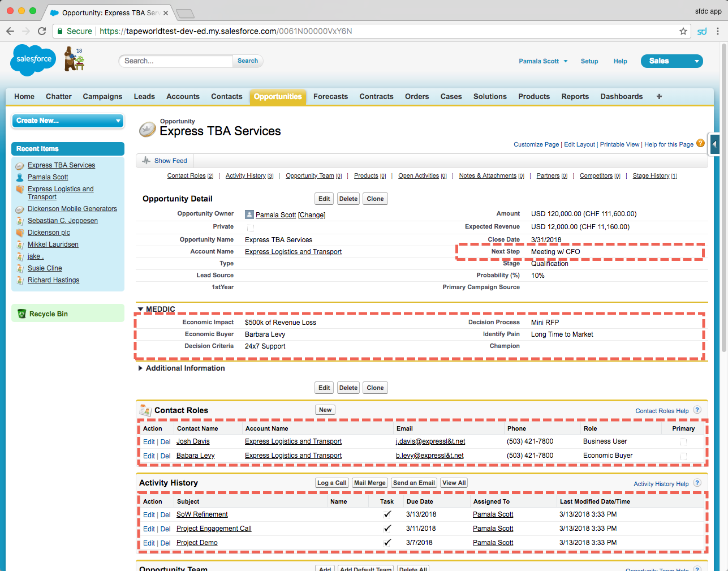Expand the Additional Information section
The height and width of the screenshot is (571, 728).
pyautogui.click(x=140, y=368)
